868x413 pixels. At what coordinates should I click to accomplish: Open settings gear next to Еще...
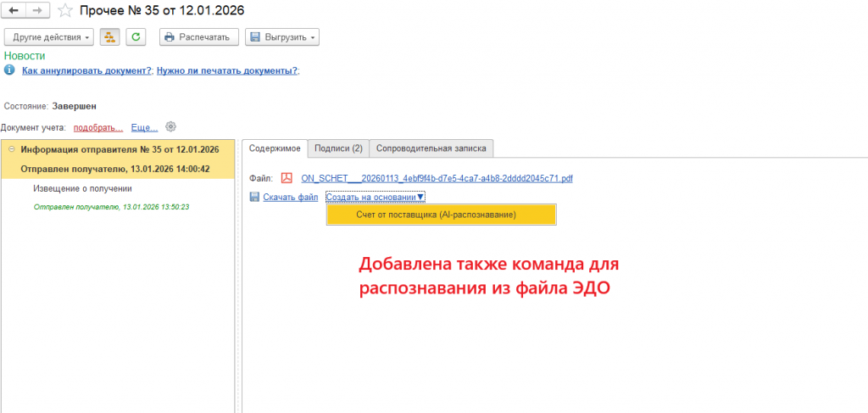click(x=171, y=126)
